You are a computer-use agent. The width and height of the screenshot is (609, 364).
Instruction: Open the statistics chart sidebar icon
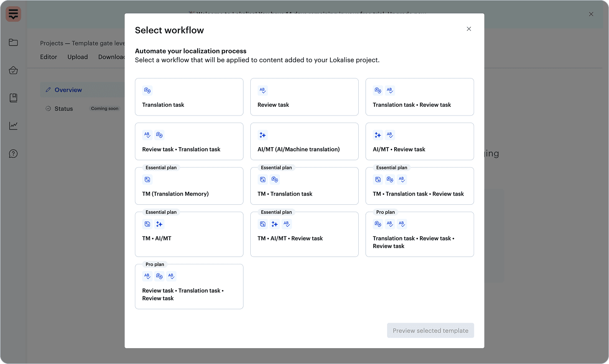point(13,126)
